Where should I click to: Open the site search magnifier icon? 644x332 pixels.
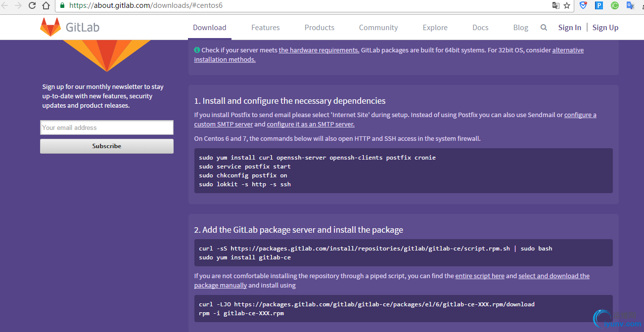(544, 28)
